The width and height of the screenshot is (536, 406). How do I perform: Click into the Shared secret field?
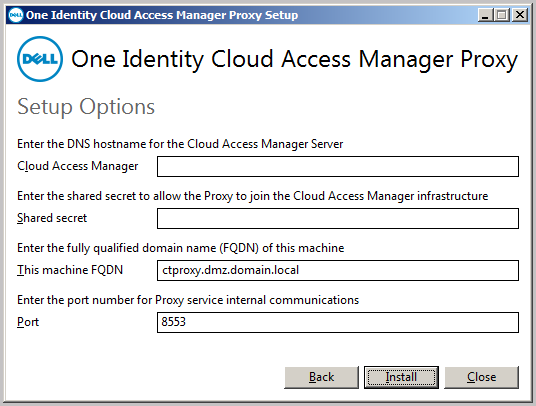pyautogui.click(x=338, y=218)
